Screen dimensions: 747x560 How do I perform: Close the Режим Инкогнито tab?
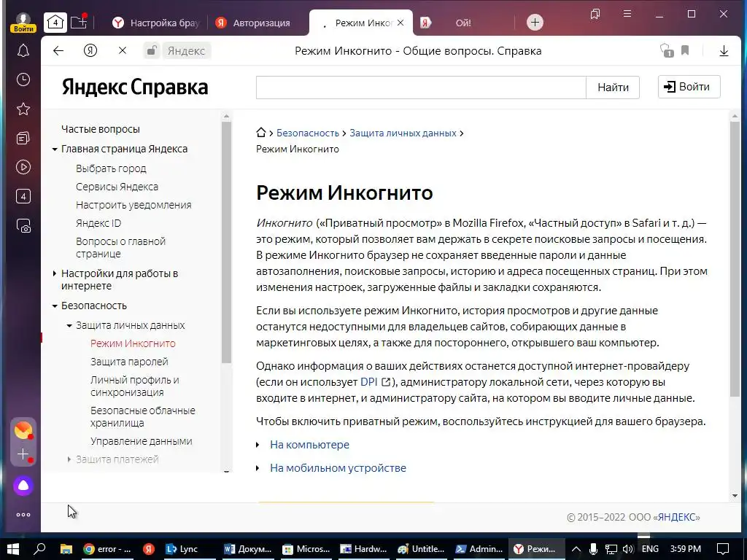pos(400,23)
